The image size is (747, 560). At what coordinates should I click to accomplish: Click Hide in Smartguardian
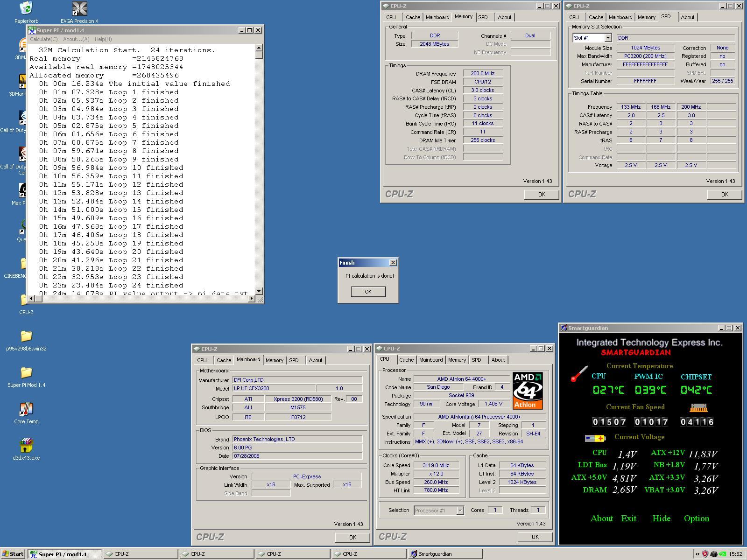point(661,518)
